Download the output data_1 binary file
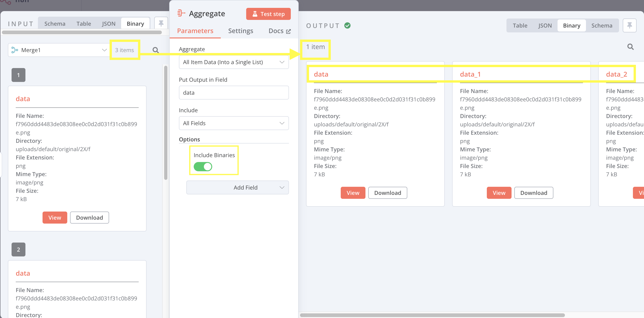 pyautogui.click(x=534, y=193)
